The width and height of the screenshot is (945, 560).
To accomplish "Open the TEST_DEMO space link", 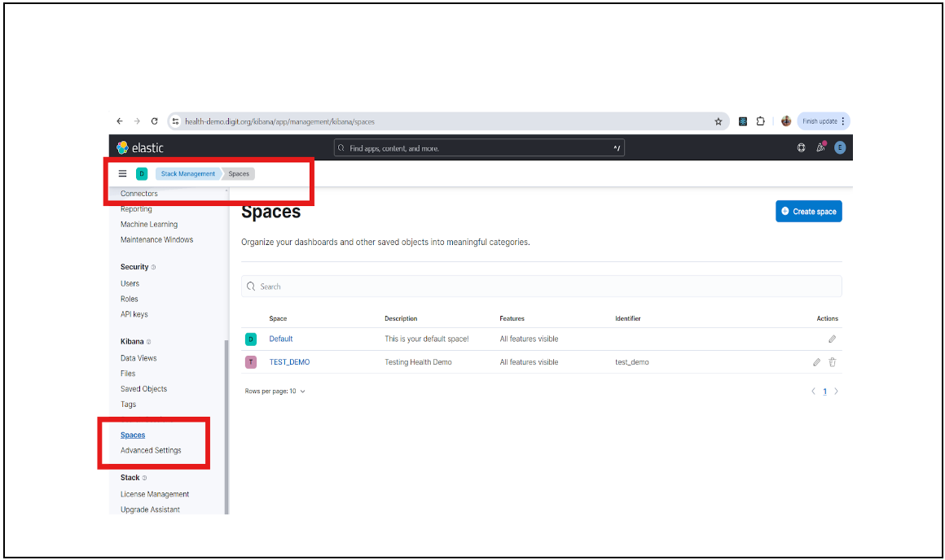I will 289,362.
